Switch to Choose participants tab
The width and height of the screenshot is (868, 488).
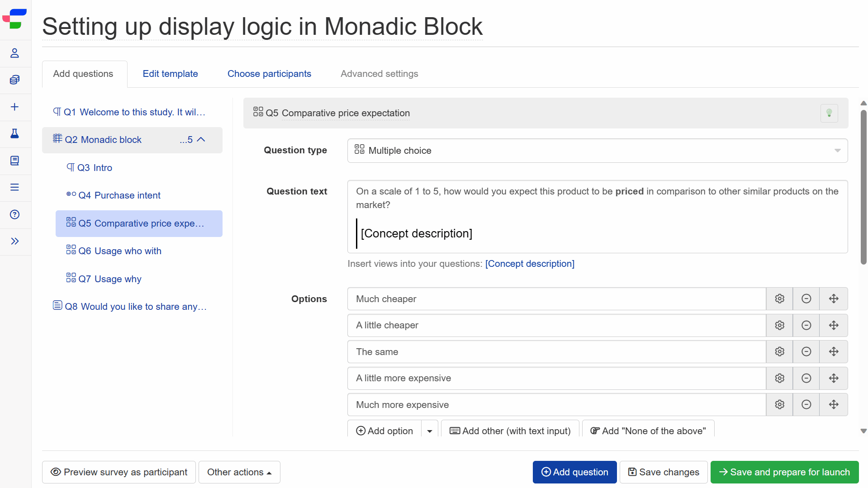point(269,74)
